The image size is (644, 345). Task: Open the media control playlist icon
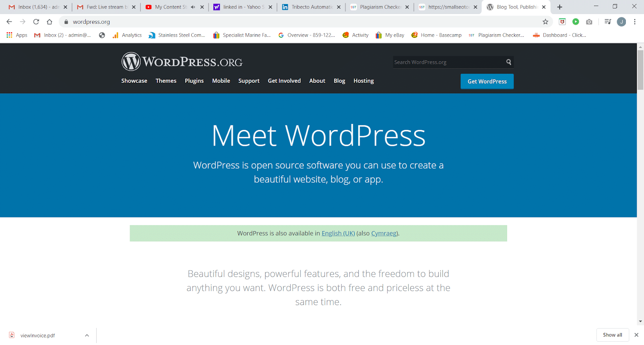pos(608,22)
